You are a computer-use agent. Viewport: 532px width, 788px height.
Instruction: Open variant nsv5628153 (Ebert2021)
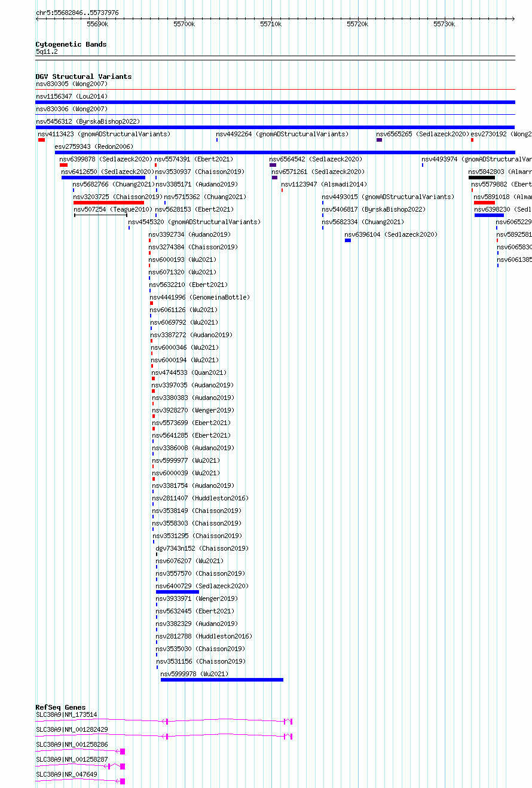[194, 209]
